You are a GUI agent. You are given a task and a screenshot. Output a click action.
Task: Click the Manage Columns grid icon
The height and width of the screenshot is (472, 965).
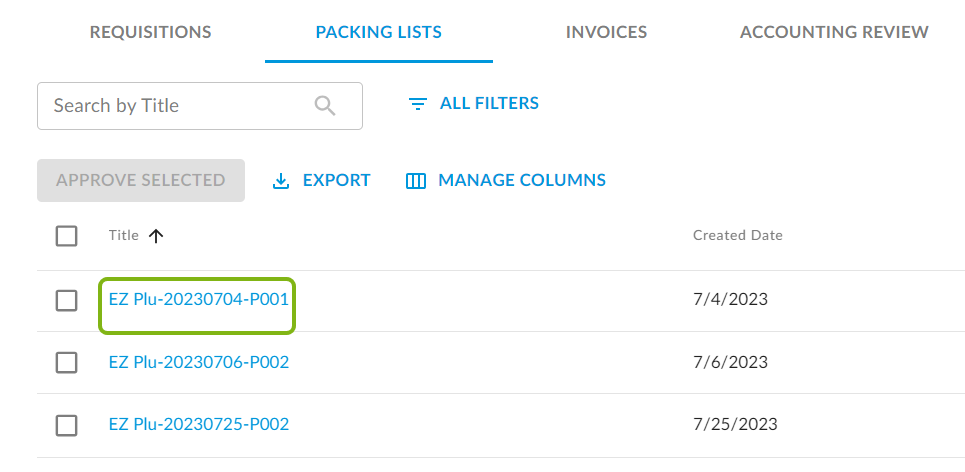416,181
